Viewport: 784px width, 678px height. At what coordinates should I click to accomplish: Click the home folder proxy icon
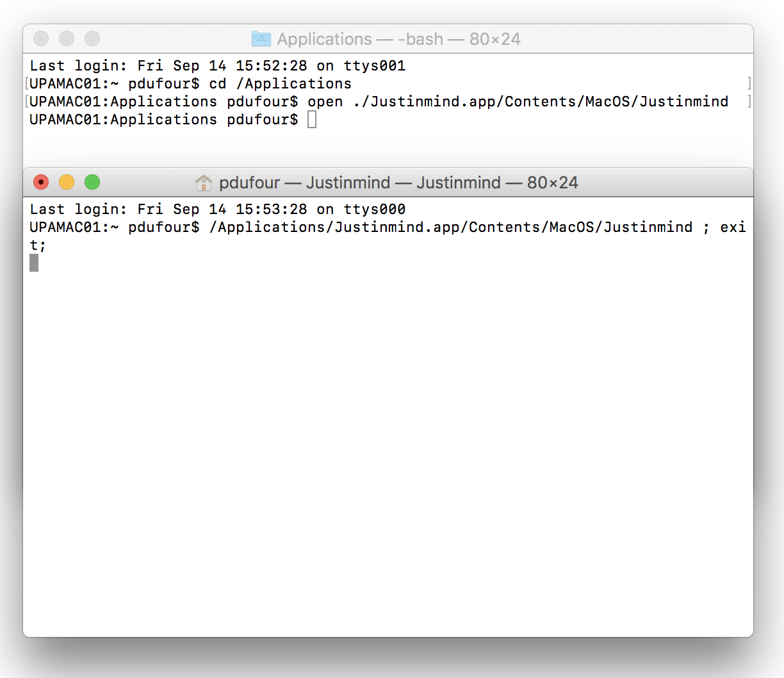[203, 183]
